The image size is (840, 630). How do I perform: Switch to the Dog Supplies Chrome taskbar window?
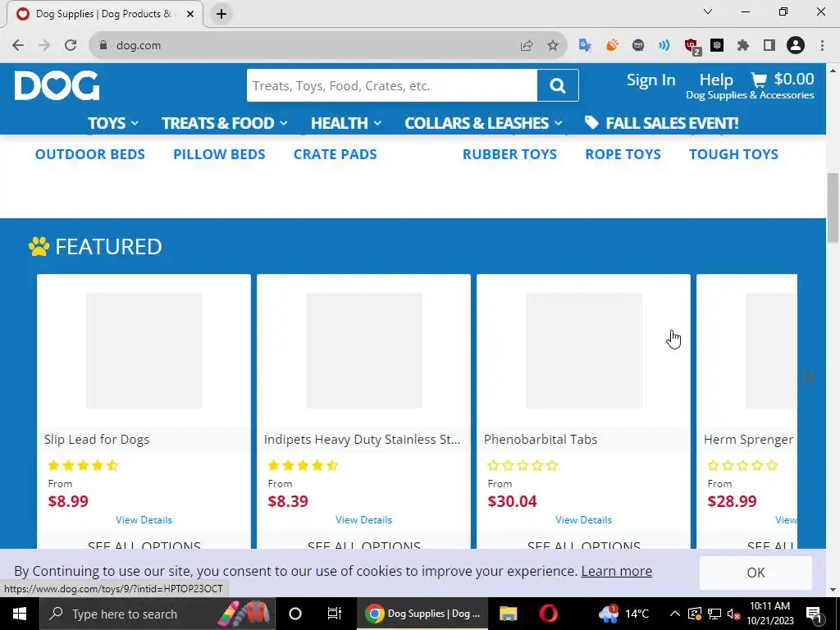(x=422, y=614)
